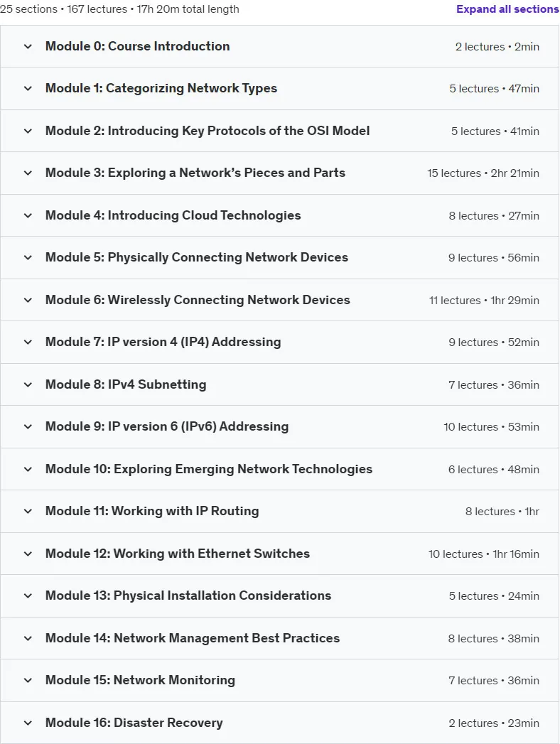Click chevron beside Module 2 OSI Model
The width and height of the screenshot is (560, 744).
(28, 131)
